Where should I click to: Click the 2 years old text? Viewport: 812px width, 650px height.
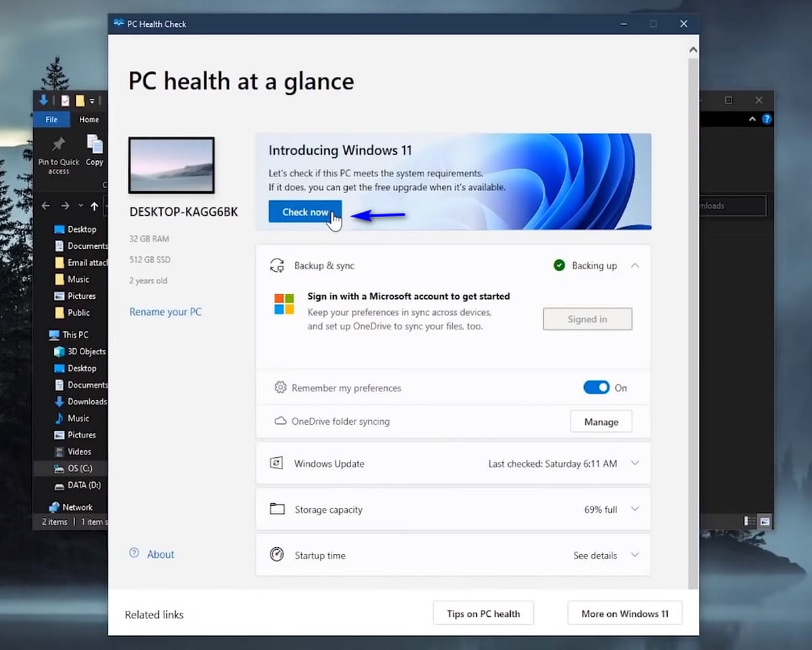click(x=148, y=280)
